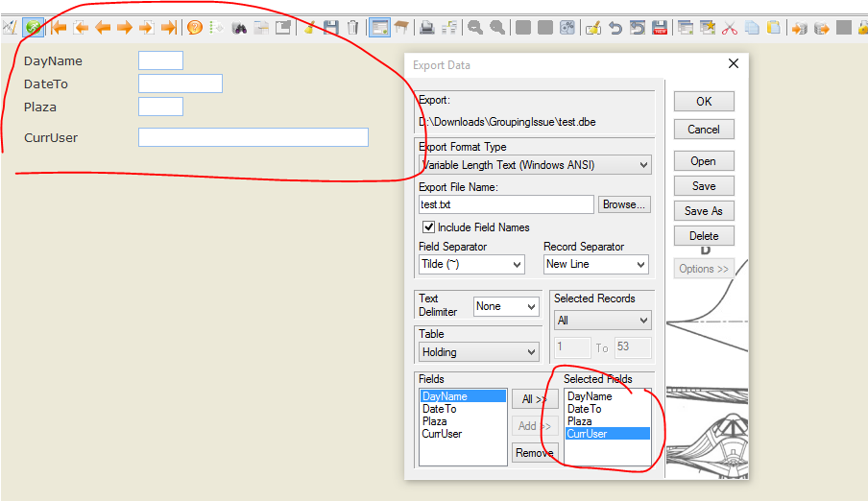Screen dimensions: 868x501
Task: Click the trash can delete icon
Action: click(353, 28)
